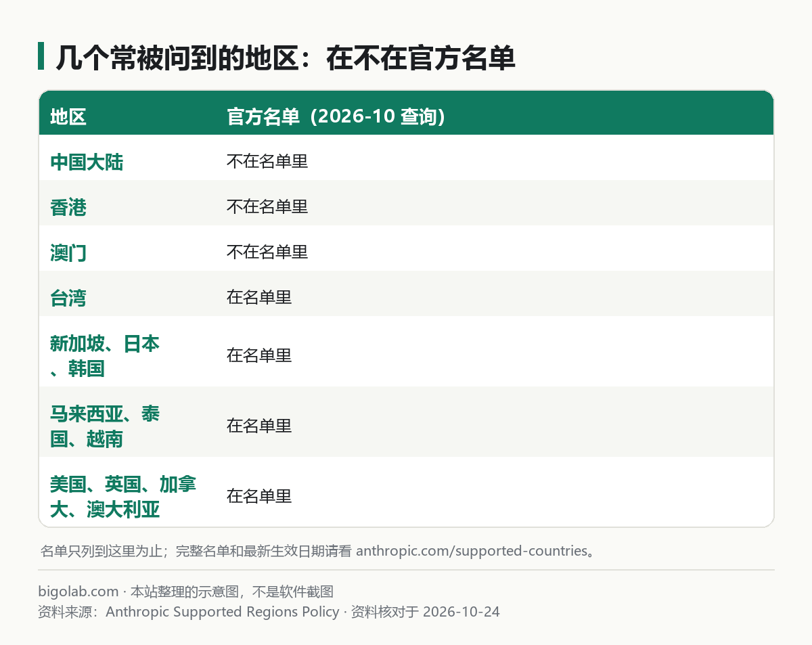Select the 澳门 row label

68,252
